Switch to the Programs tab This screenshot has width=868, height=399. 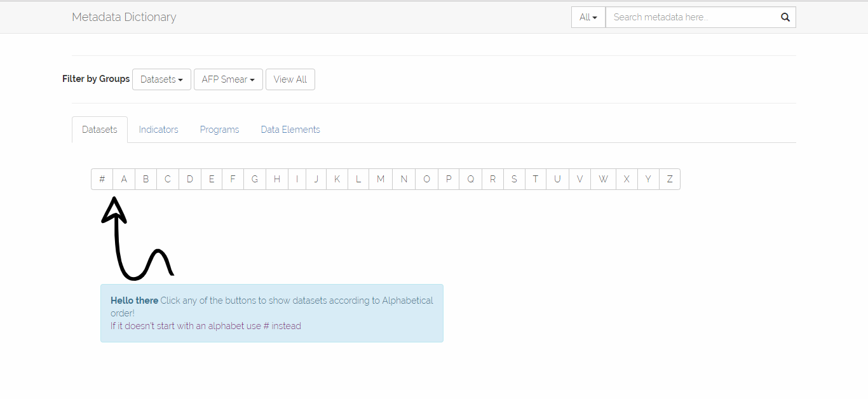219,130
